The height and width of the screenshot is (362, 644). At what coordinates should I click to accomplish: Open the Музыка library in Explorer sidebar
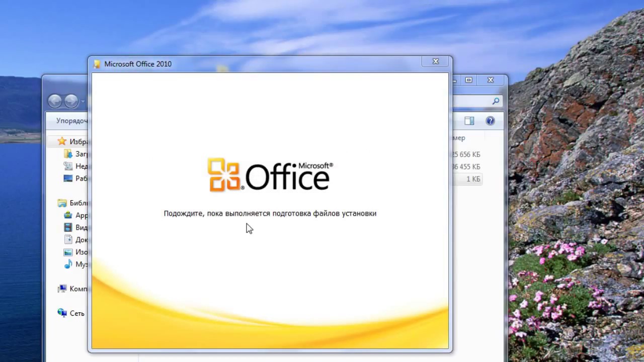click(75, 264)
